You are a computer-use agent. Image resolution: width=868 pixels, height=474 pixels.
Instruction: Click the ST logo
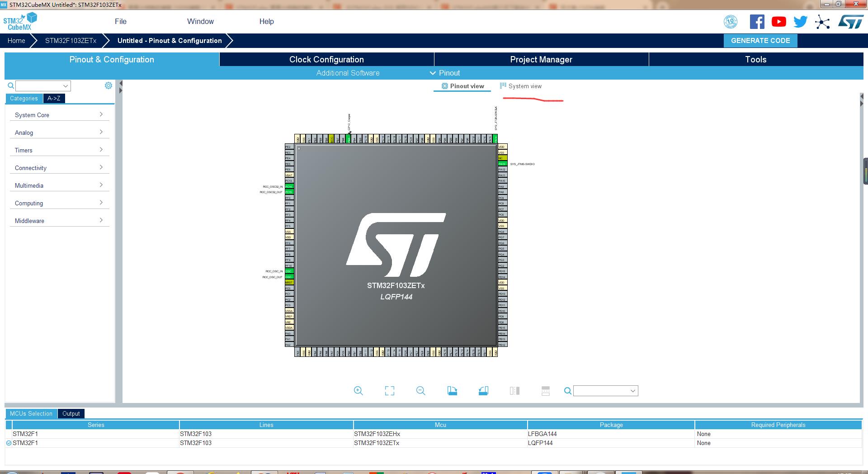coord(851,22)
